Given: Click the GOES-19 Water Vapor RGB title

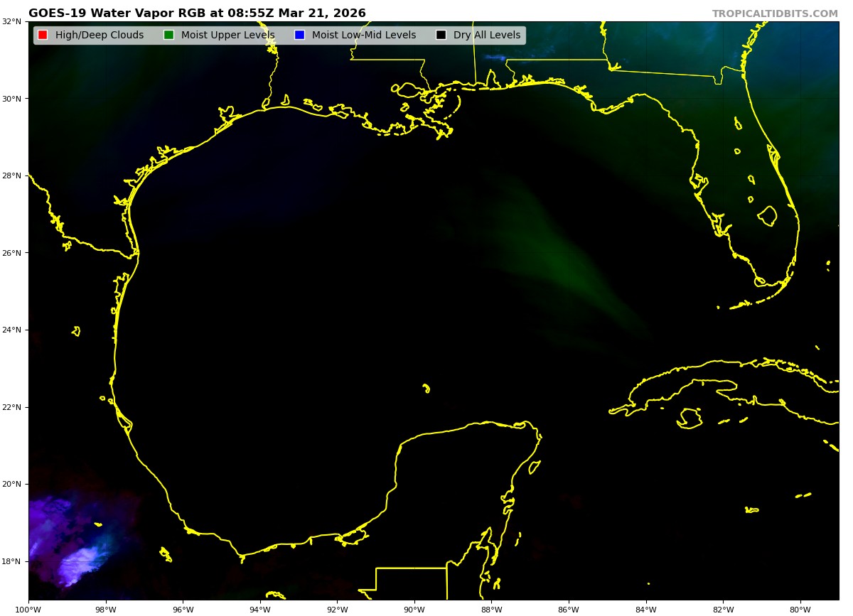Looking at the screenshot, I should 197,13.
